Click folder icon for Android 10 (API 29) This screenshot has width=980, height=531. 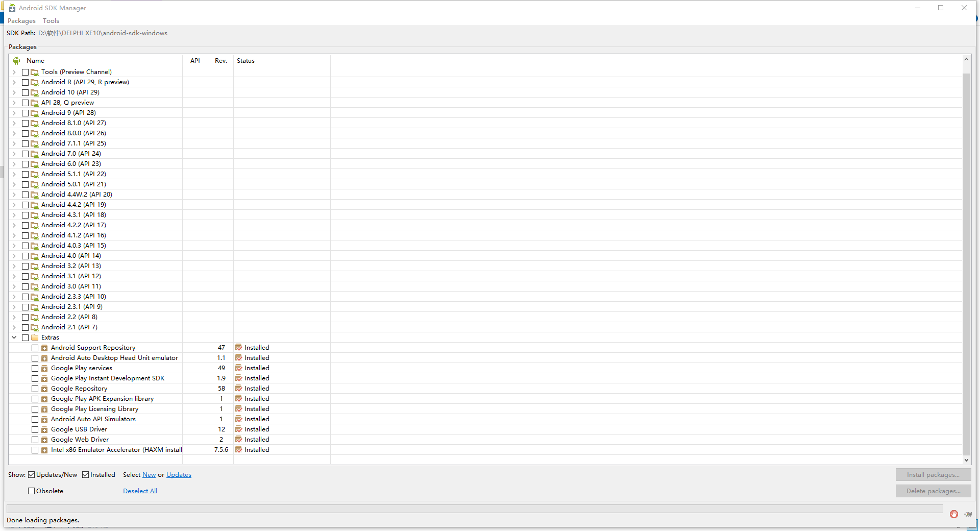tap(35, 92)
